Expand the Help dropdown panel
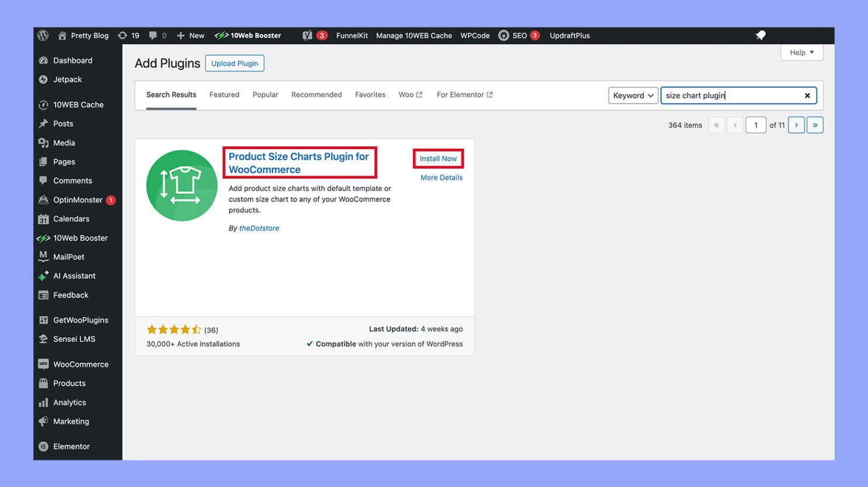This screenshot has height=487, width=868. coord(801,52)
